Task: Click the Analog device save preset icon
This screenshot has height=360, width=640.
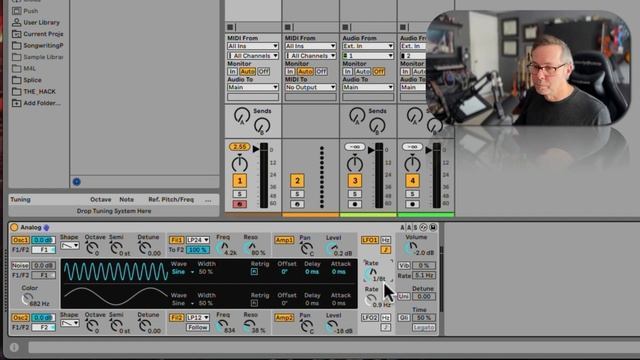Action: pyautogui.click(x=433, y=227)
